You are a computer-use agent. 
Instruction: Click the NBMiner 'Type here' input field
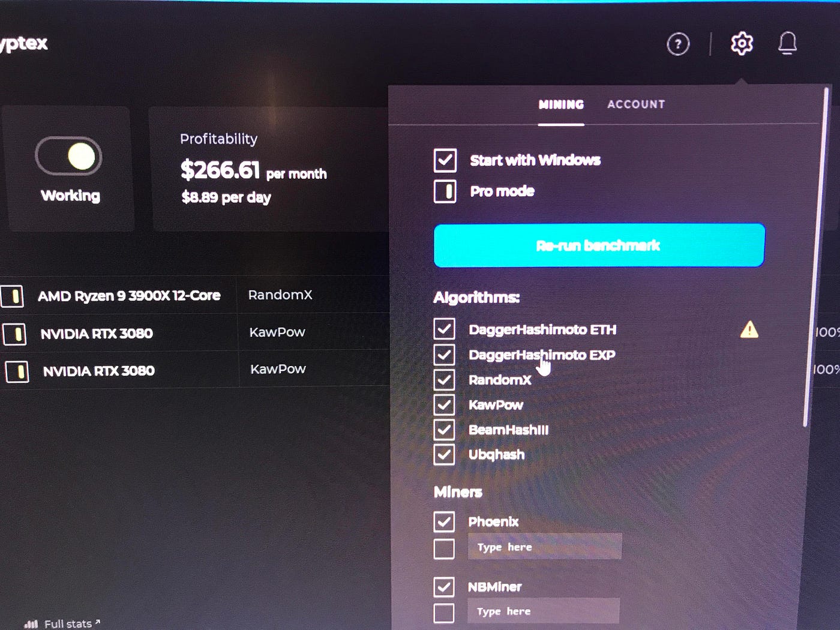pos(543,611)
